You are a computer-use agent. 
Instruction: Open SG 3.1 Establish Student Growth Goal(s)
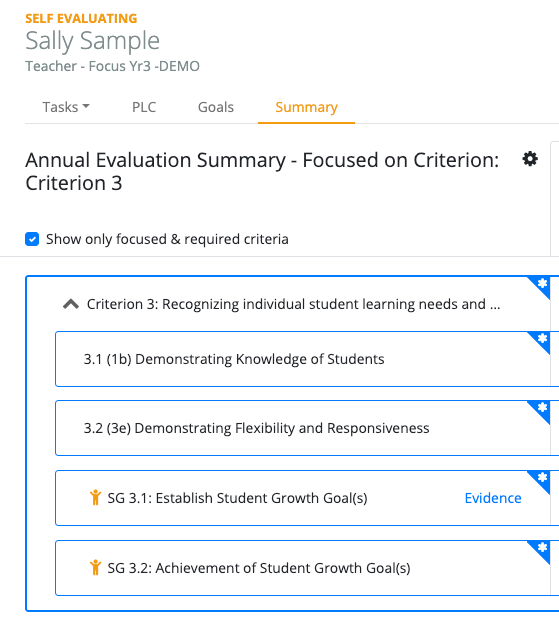coord(237,498)
